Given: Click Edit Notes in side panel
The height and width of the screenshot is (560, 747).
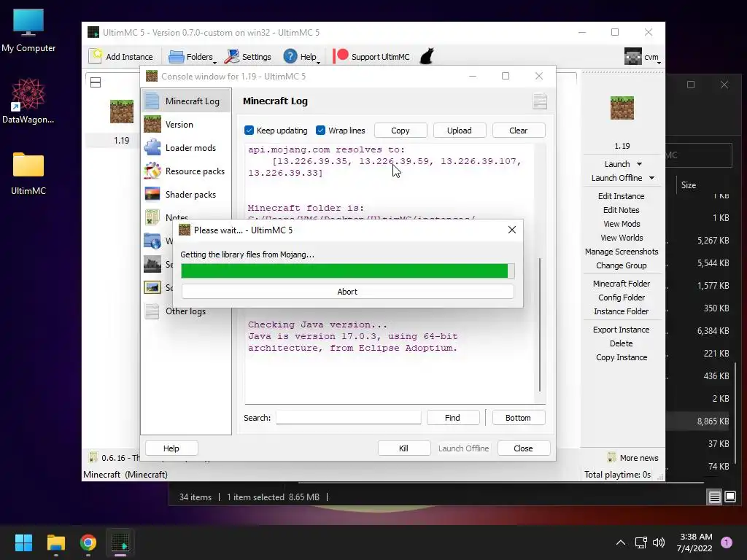Looking at the screenshot, I should [622, 209].
